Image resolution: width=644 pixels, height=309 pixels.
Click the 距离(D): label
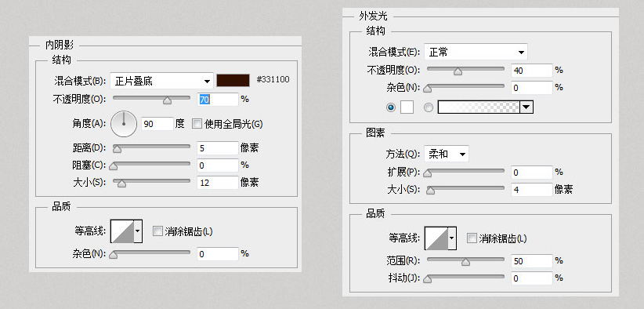point(89,148)
